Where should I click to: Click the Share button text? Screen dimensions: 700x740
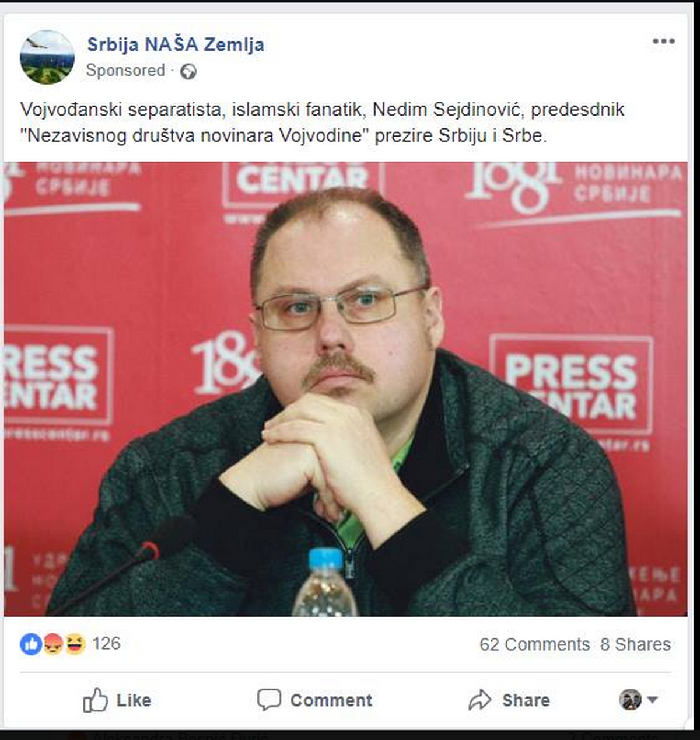coord(526,700)
